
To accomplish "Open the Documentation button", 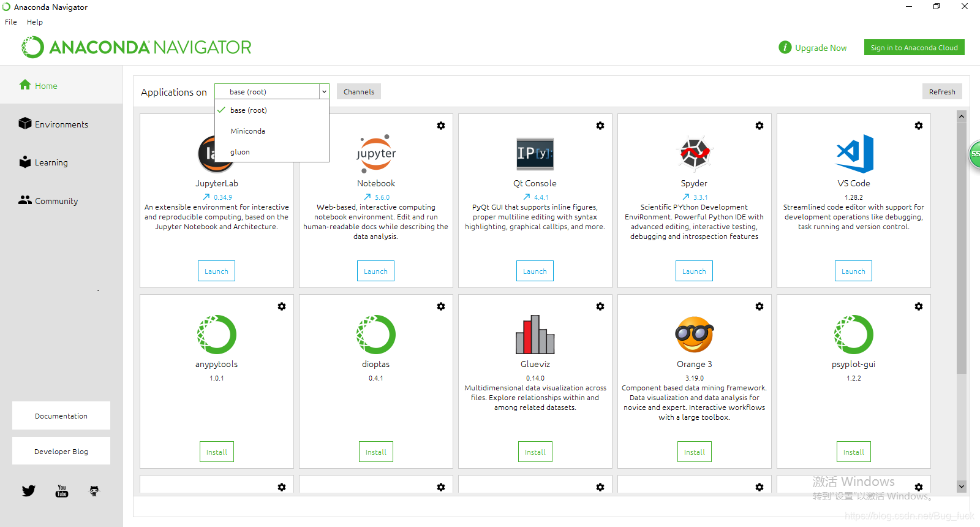I will coord(61,415).
